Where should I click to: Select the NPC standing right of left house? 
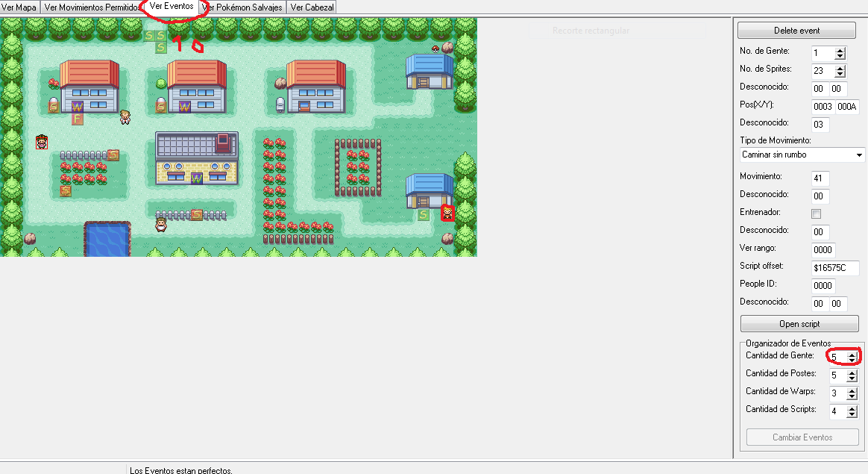(125, 116)
